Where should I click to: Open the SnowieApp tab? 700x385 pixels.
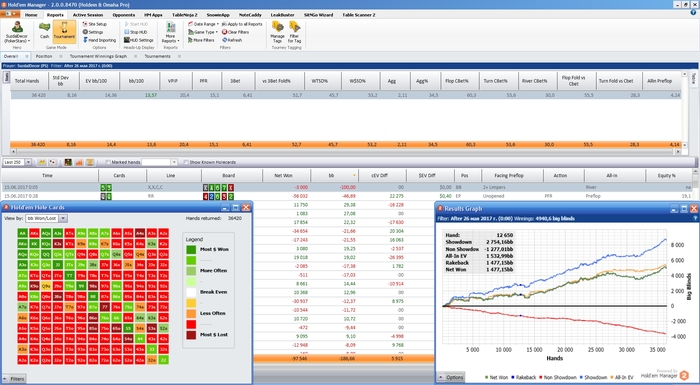(x=218, y=15)
